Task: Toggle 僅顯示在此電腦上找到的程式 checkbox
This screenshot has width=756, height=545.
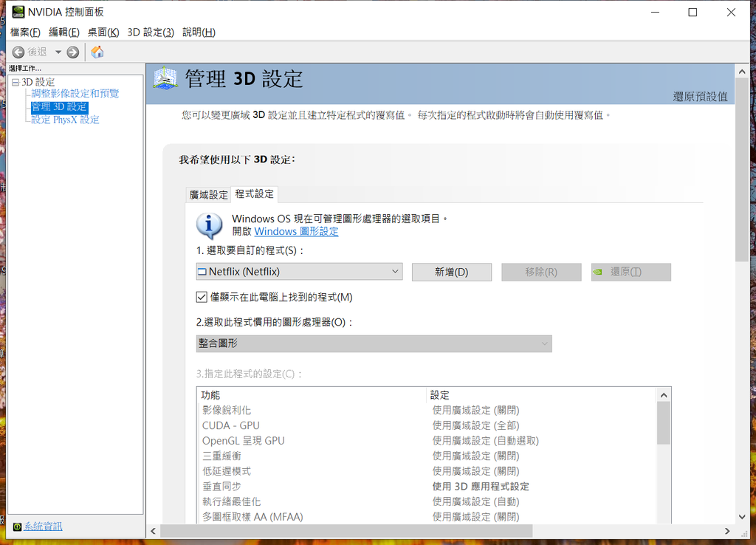Action: (202, 297)
